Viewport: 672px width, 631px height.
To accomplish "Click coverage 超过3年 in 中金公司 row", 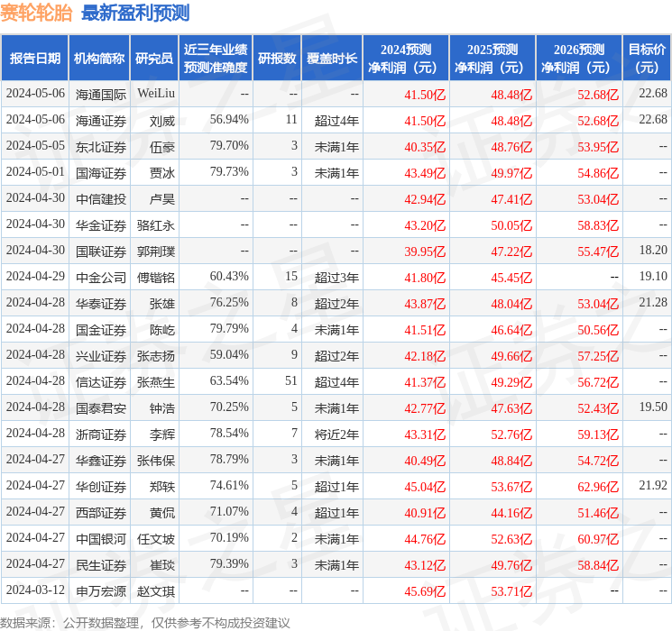I will click(336, 278).
